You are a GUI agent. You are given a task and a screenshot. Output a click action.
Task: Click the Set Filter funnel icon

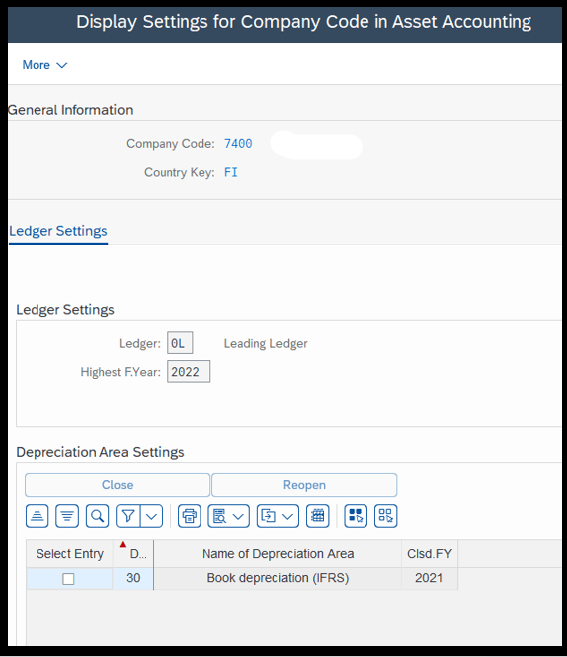pos(128,516)
